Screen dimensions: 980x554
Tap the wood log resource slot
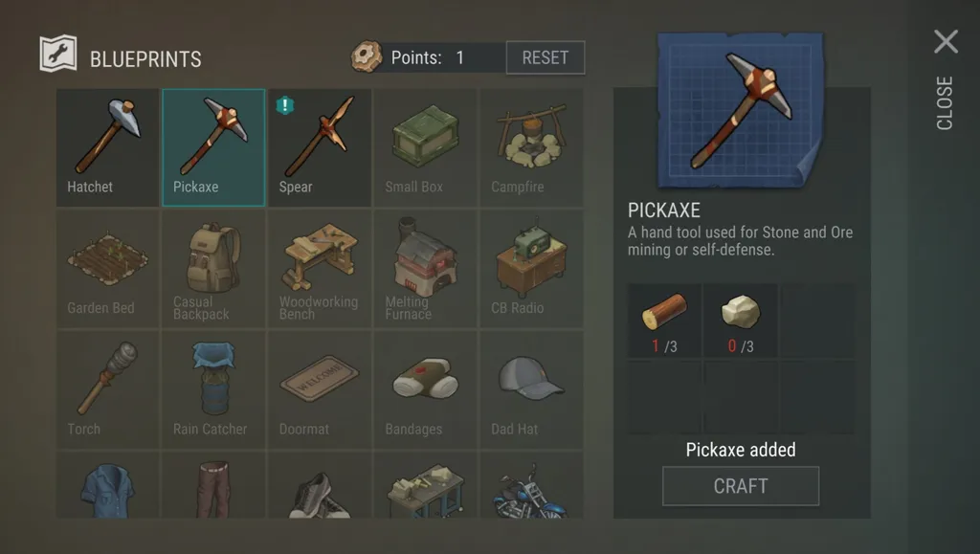(664, 321)
